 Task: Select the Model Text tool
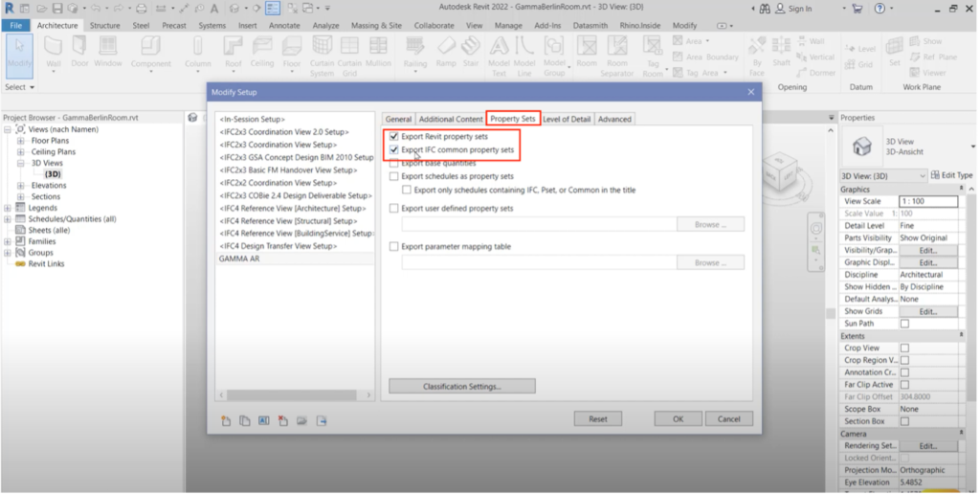pyautogui.click(x=499, y=56)
